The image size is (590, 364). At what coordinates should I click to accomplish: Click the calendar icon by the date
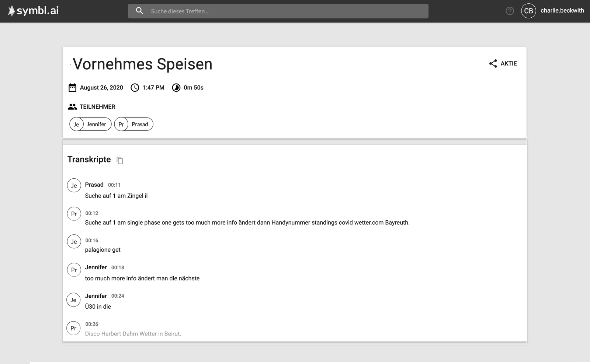(x=72, y=88)
